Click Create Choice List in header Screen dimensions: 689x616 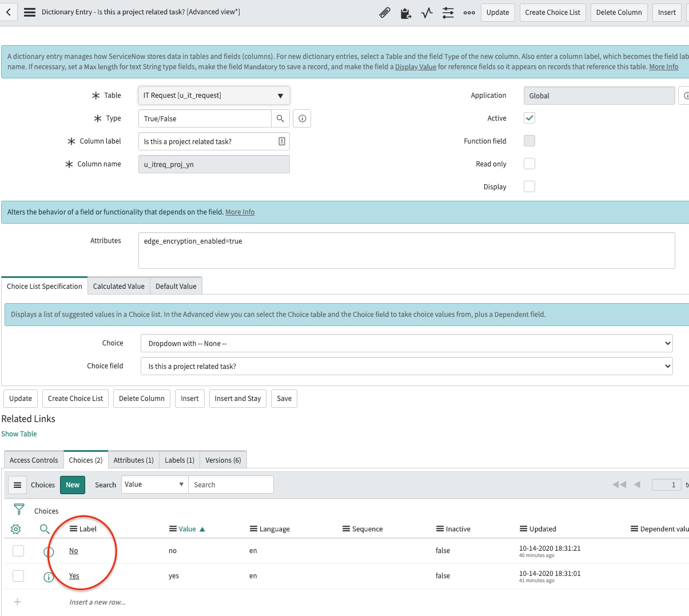coord(552,12)
